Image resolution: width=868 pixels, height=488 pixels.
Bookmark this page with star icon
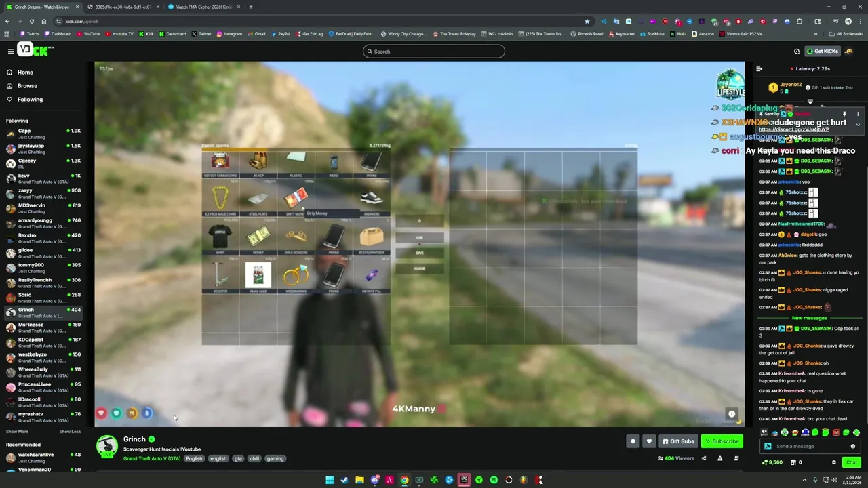point(587,21)
